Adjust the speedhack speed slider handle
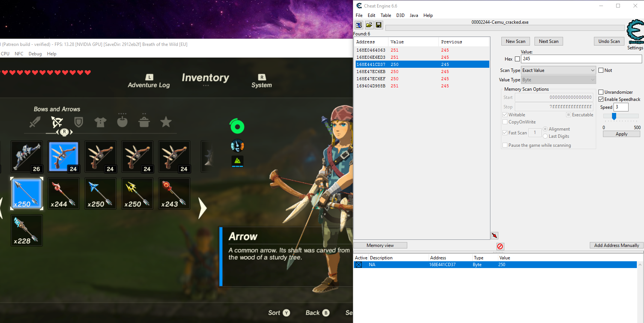 pyautogui.click(x=614, y=116)
